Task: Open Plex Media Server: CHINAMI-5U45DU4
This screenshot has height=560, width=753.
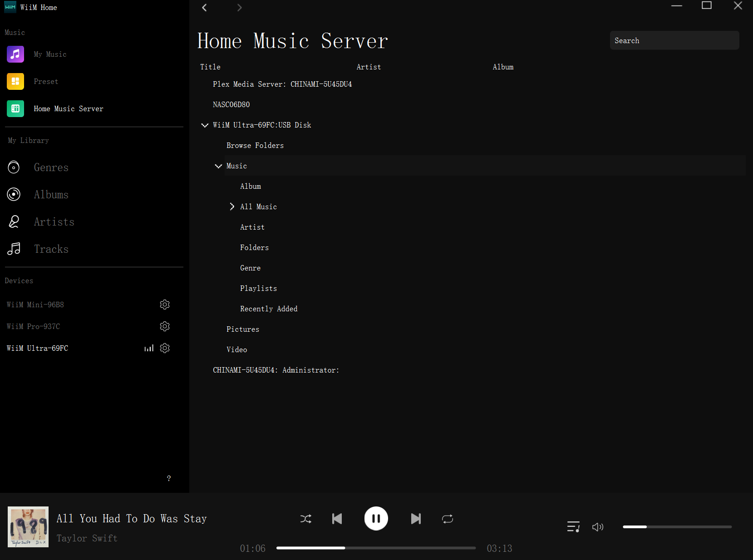Action: [x=282, y=84]
